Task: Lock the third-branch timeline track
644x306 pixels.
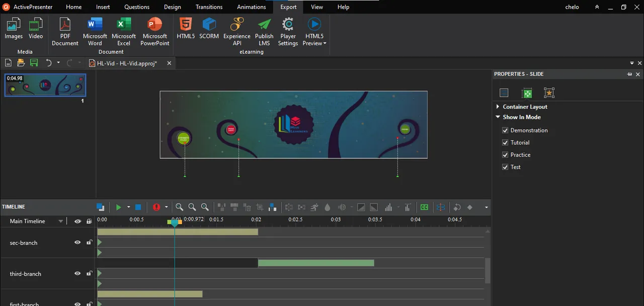Action: click(89, 274)
